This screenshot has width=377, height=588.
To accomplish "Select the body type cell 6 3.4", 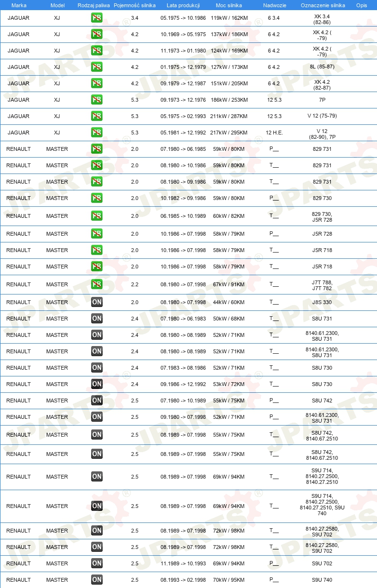I will pyautogui.click(x=274, y=18).
